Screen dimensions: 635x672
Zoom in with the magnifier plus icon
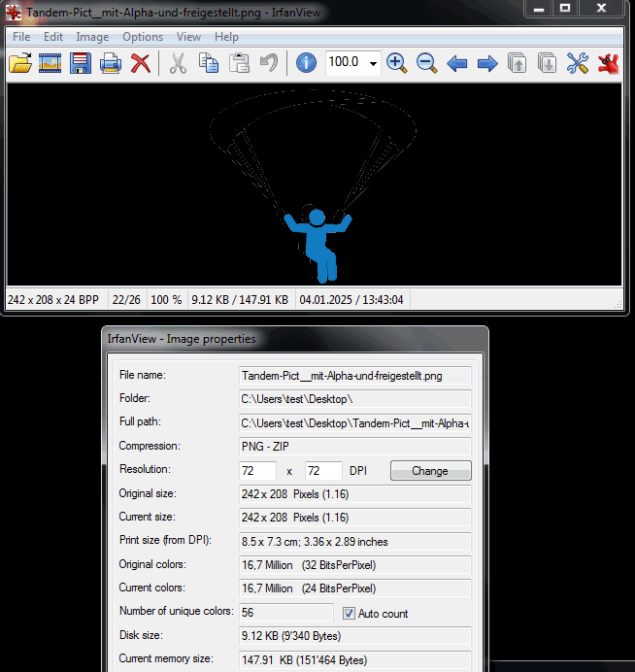click(x=396, y=64)
